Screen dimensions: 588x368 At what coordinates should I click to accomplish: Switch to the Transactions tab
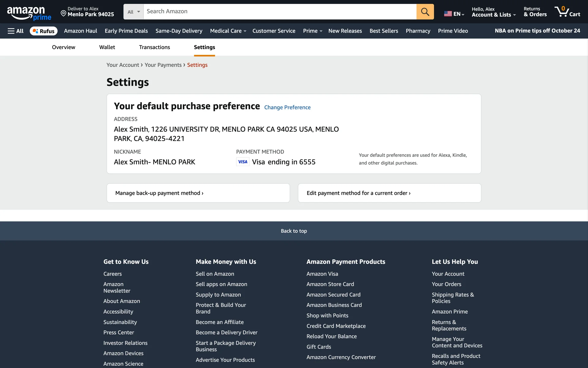(x=154, y=47)
